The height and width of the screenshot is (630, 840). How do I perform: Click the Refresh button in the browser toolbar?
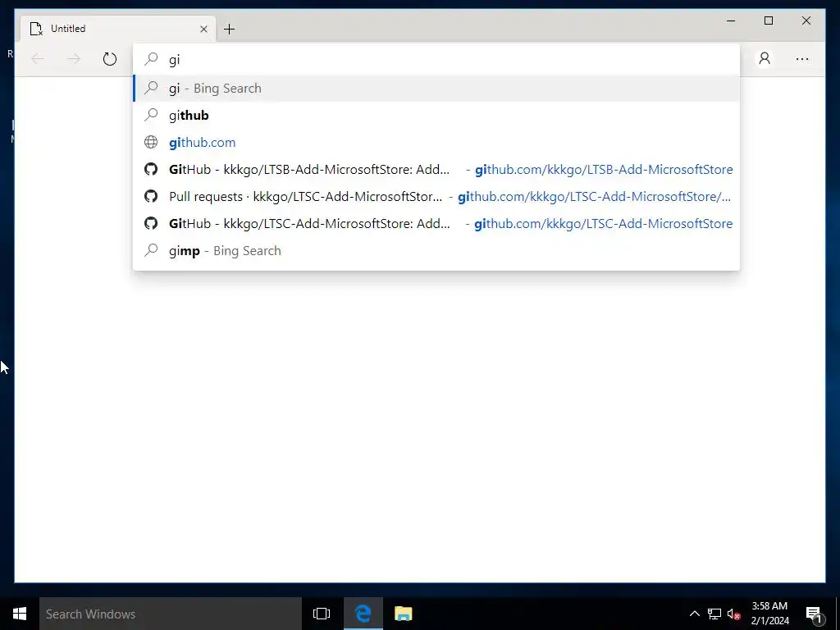tap(110, 59)
